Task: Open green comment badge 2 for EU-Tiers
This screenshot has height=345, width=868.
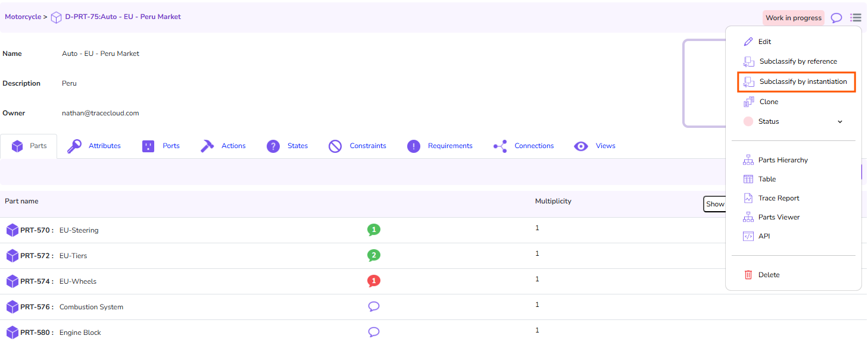Action: [374, 255]
